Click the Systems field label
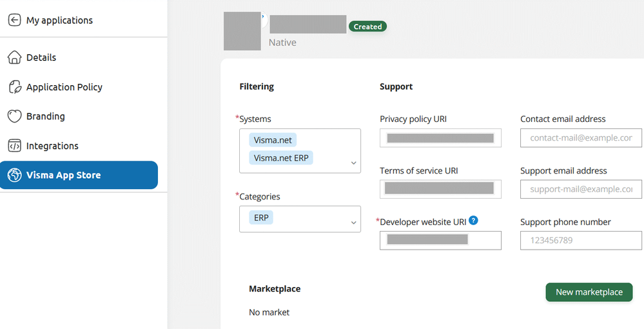This screenshot has width=644, height=329. 255,119
